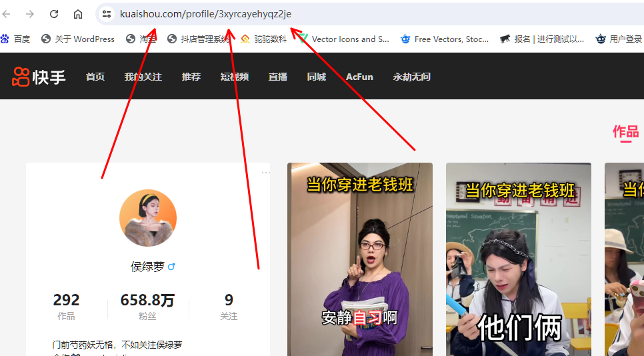644x356 pixels.
Task: Click the 侯绿萝 profile avatar
Action: (148, 218)
